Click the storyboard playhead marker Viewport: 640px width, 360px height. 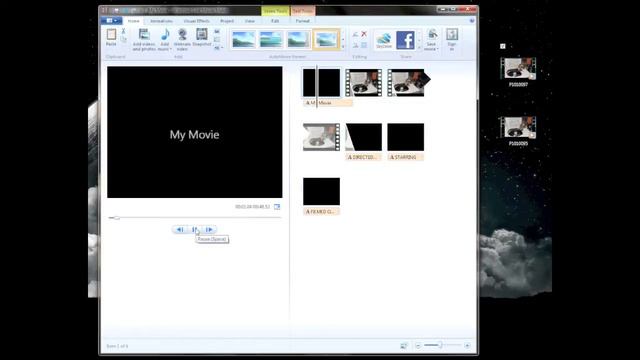(316, 87)
